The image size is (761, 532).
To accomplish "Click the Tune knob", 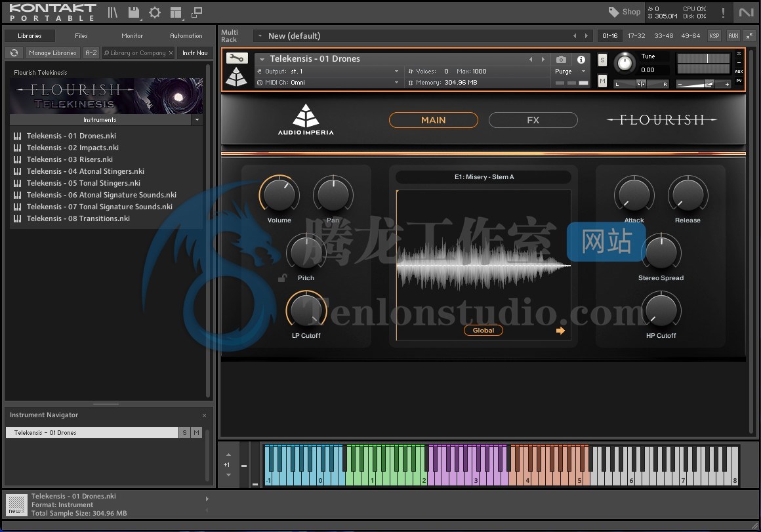I will pos(625,63).
